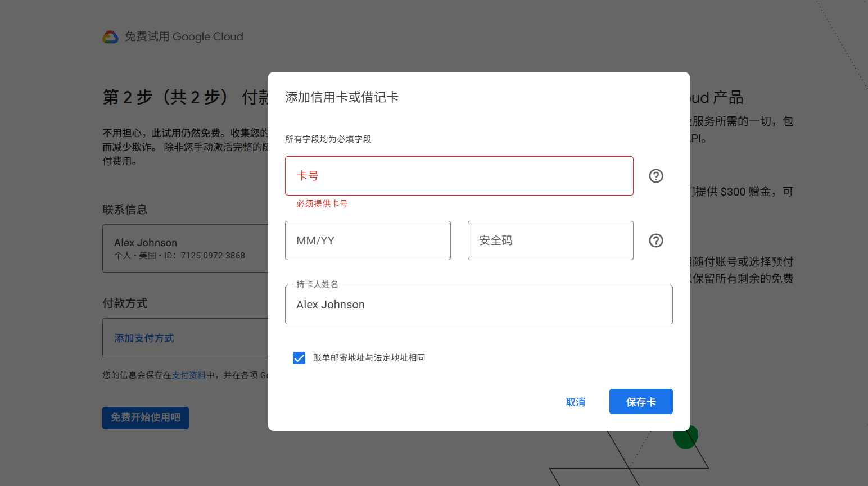
Task: Click the help icon beside the 卡号 field
Action: 655,176
